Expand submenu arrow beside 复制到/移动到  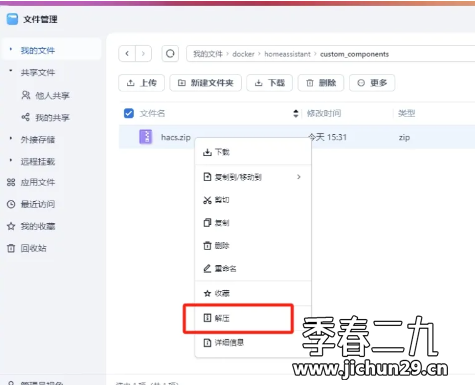pos(299,177)
